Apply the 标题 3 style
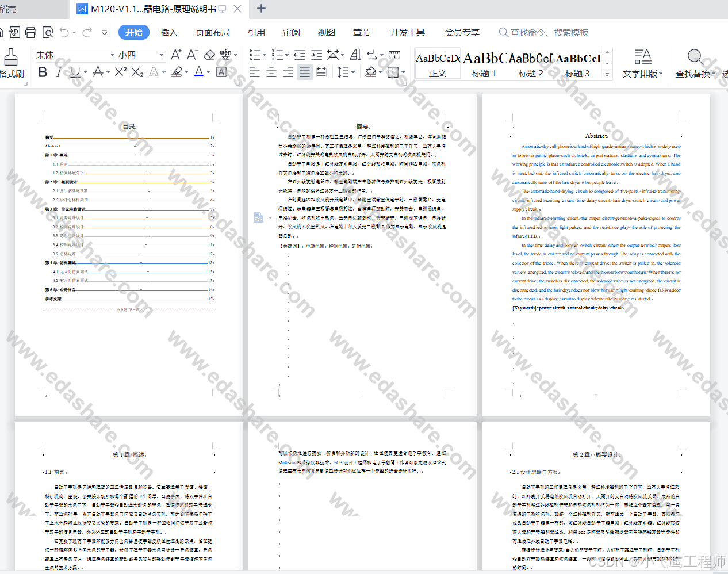Viewport: 728px width, 574px height. point(577,64)
